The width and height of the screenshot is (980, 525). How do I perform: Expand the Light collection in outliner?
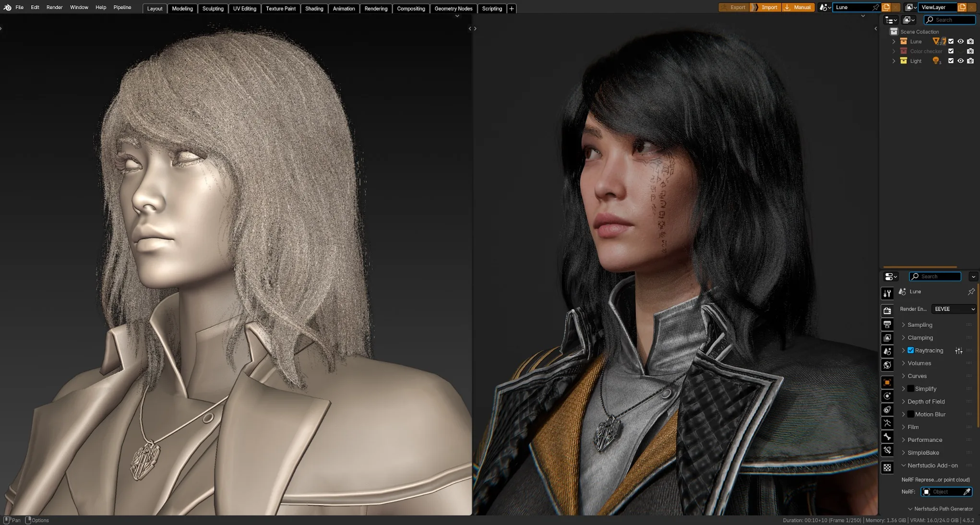(894, 61)
